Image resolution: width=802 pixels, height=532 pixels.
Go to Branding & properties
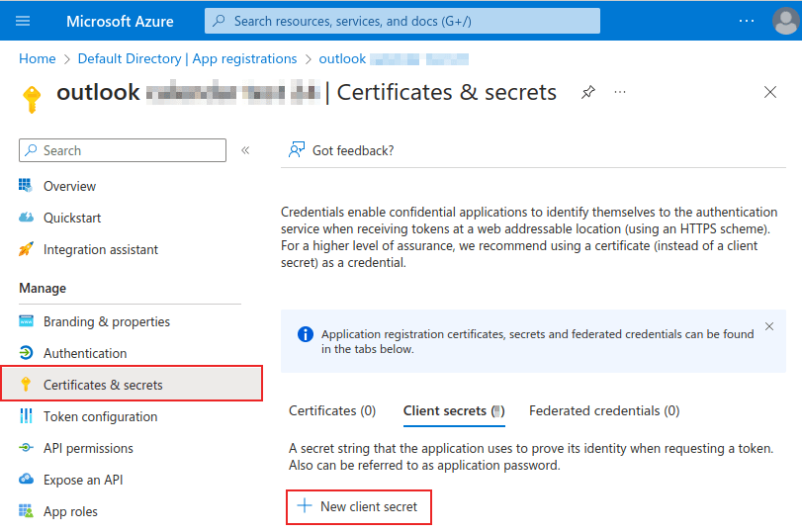pyautogui.click(x=106, y=321)
